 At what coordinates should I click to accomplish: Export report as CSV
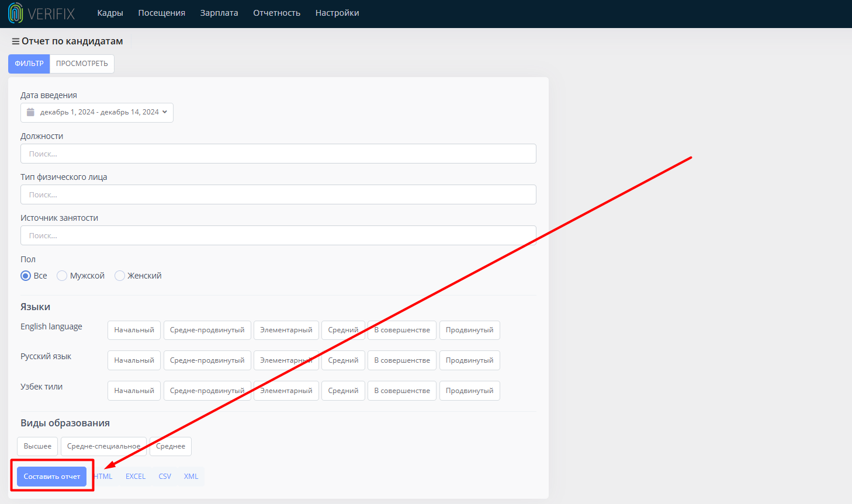coord(165,477)
